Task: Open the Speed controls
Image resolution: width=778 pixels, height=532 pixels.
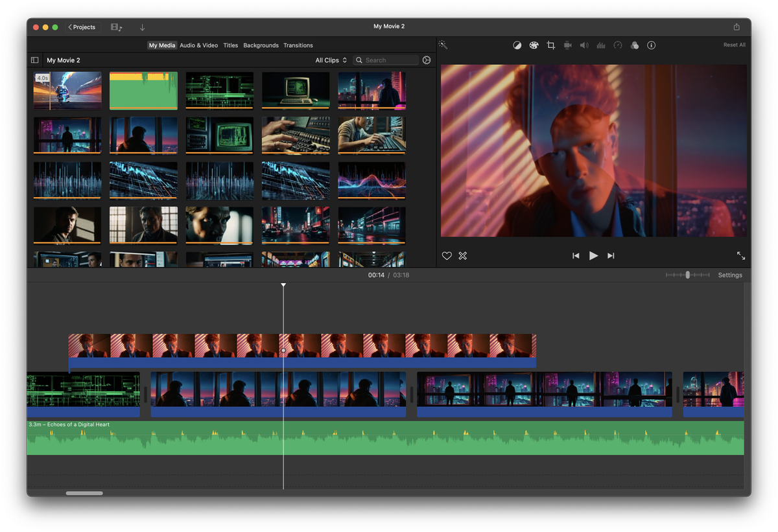Action: pyautogui.click(x=618, y=45)
